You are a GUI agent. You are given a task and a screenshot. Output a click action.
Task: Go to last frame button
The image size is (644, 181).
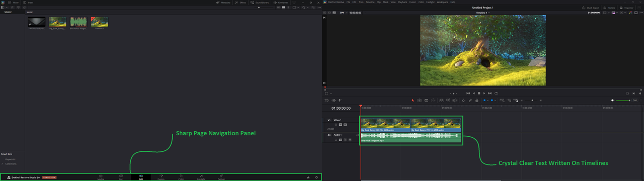pyautogui.click(x=490, y=93)
